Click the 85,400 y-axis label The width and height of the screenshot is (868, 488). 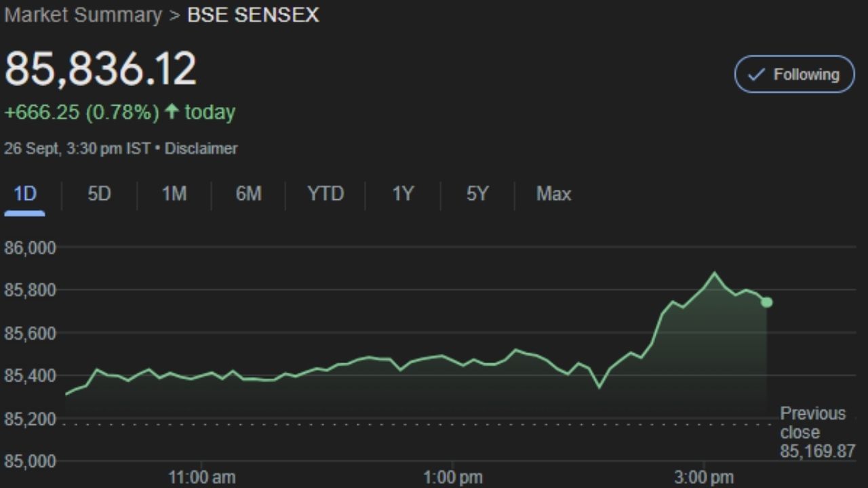tap(30, 376)
